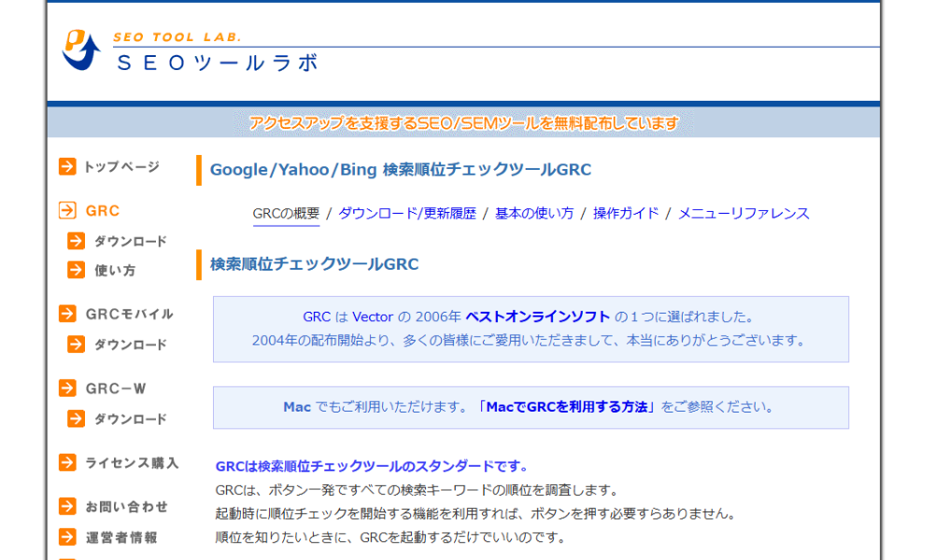Go to ダウンロード/更新履歴 tab
The height and width of the screenshot is (560, 934).
407,214
